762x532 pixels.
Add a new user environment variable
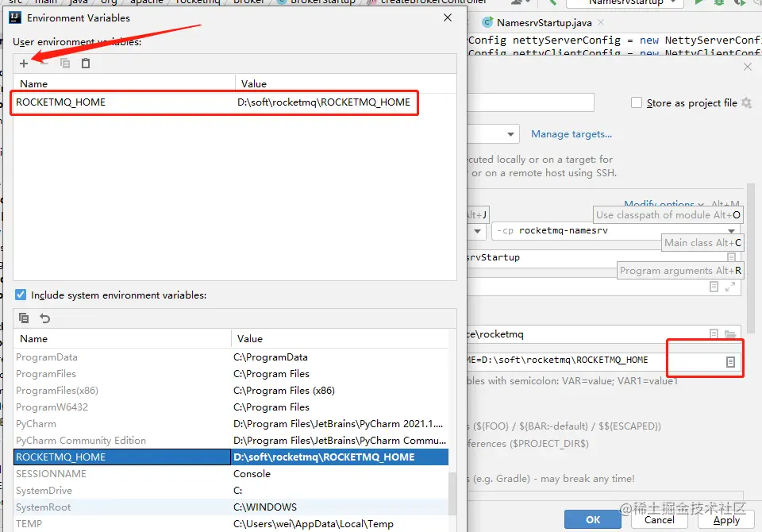point(23,64)
